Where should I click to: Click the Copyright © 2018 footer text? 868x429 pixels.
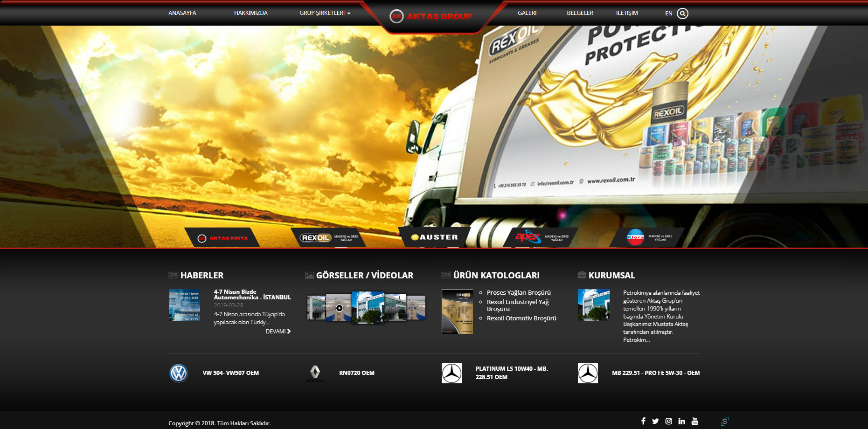click(x=220, y=423)
